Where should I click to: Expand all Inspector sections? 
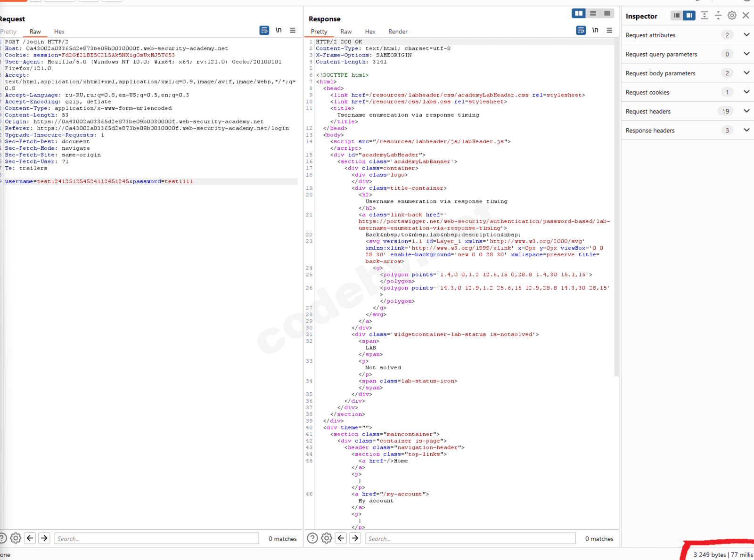pos(705,16)
